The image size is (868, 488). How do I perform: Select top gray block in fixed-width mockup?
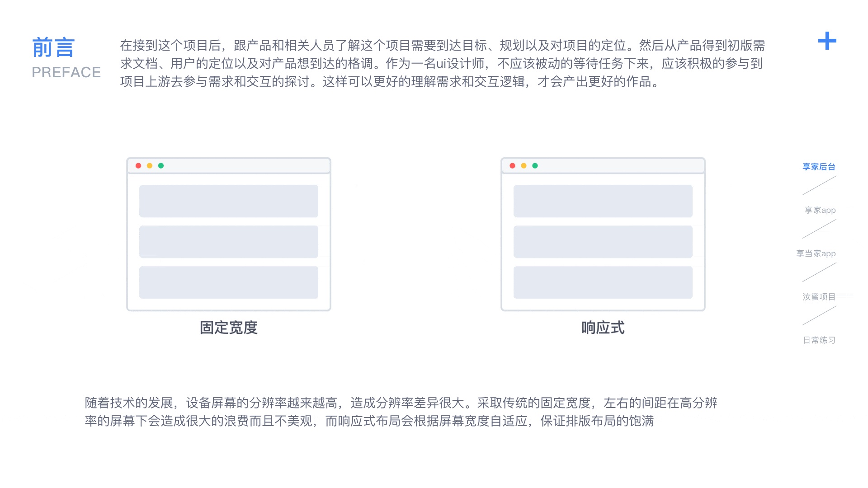click(228, 201)
